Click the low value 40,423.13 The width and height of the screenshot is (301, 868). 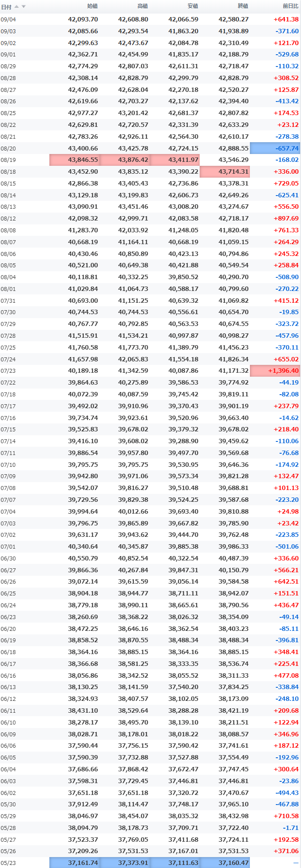coord(183,254)
